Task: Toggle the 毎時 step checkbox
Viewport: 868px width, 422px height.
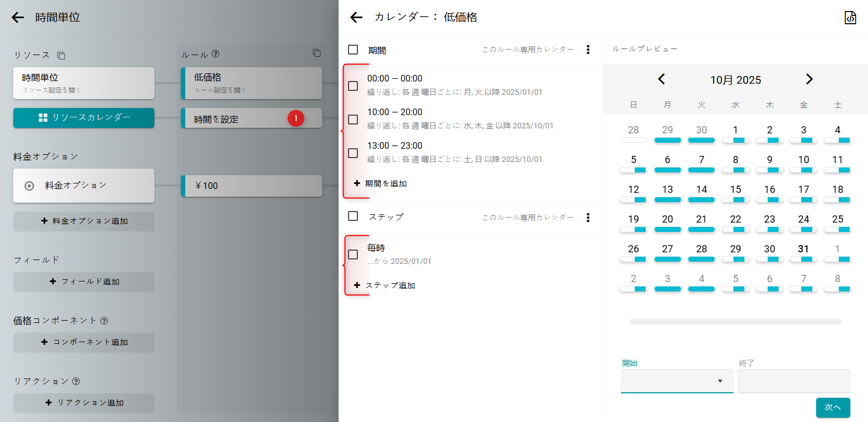Action: click(353, 255)
